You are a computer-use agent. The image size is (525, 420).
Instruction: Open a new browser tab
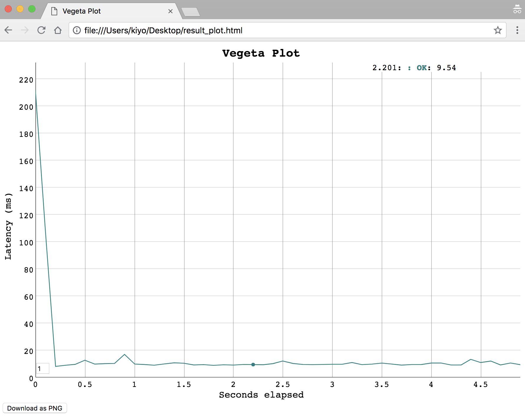point(191,12)
